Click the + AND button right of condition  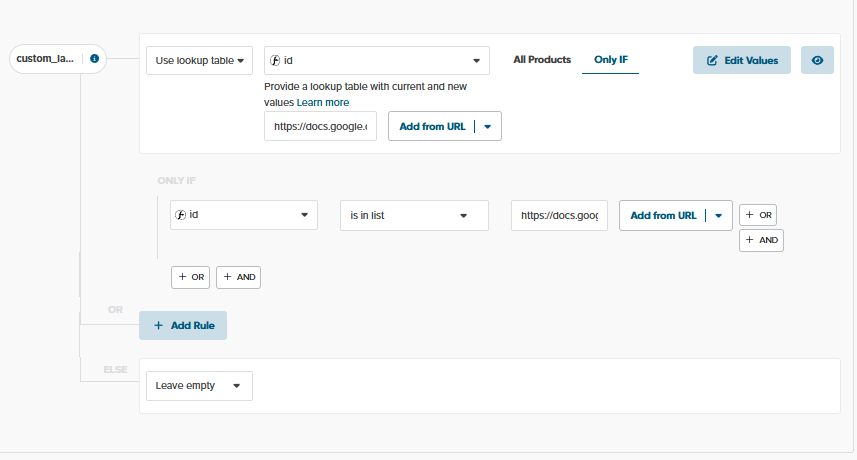pyautogui.click(x=760, y=240)
